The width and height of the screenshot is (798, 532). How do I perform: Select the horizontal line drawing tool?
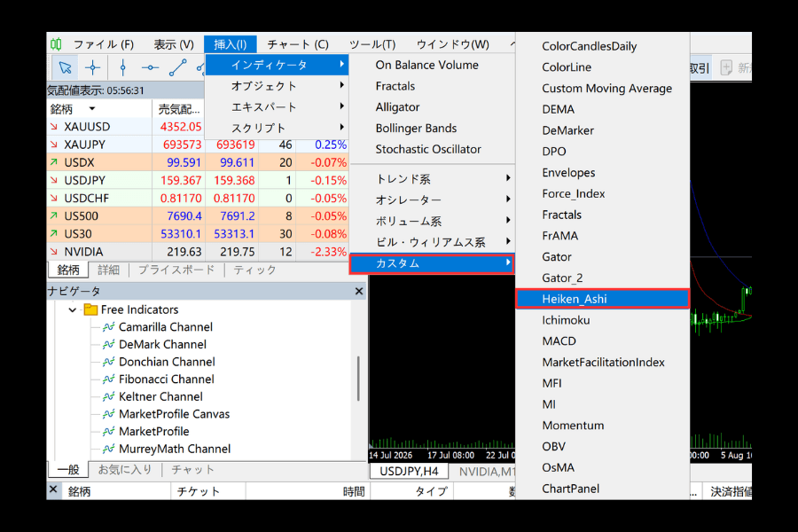(150, 67)
